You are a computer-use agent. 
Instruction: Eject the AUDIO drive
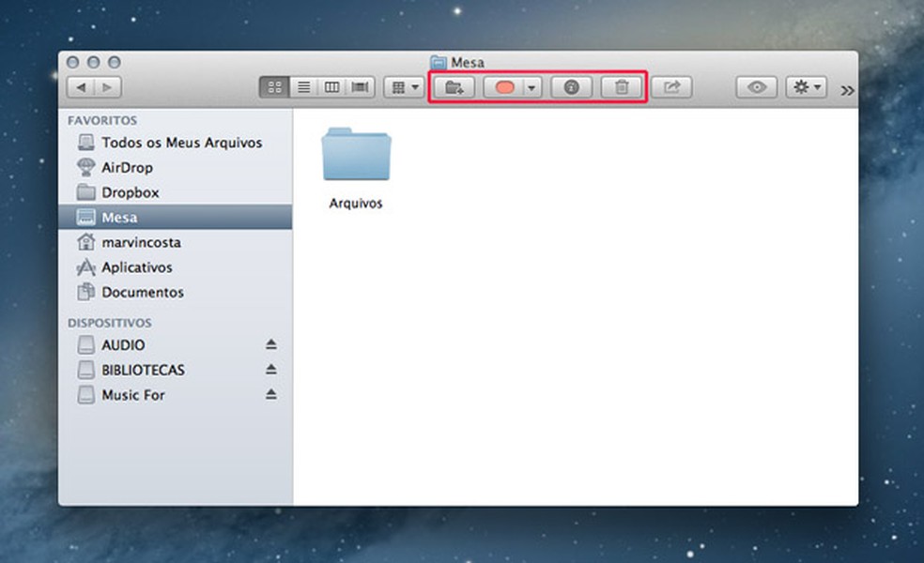(271, 344)
